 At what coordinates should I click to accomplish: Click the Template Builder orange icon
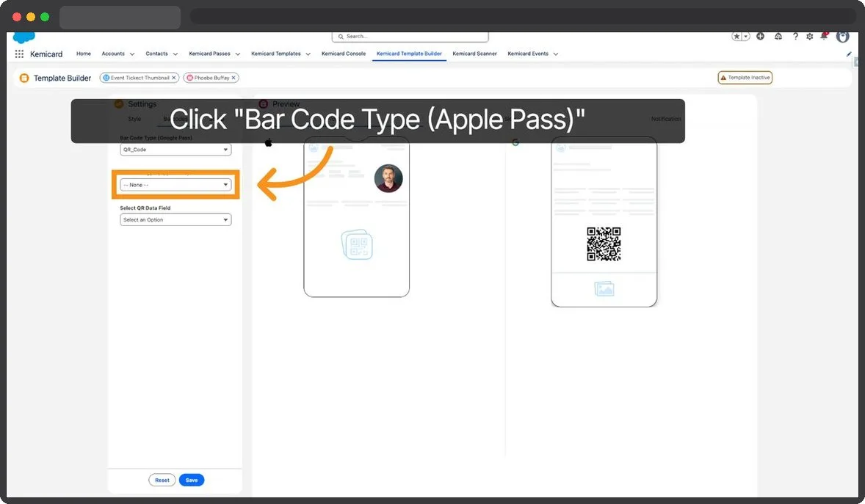[24, 78]
